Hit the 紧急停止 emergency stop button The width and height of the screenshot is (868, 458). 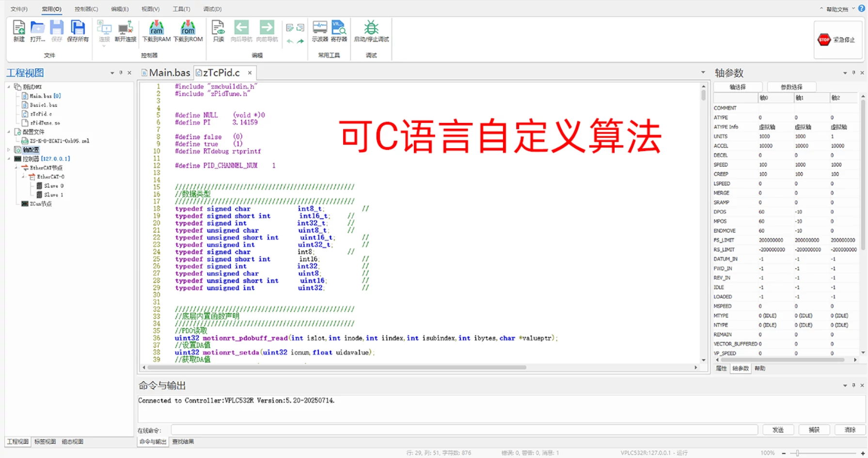click(x=837, y=40)
